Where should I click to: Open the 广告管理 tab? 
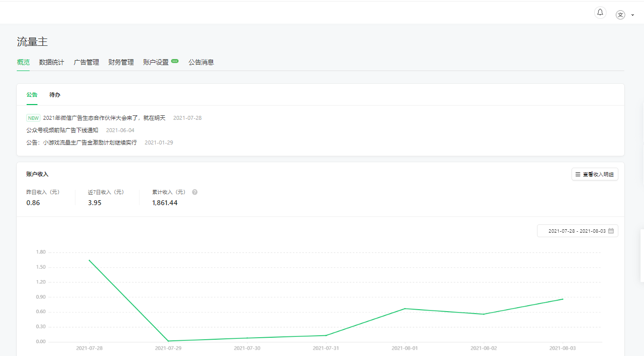pyautogui.click(x=86, y=62)
